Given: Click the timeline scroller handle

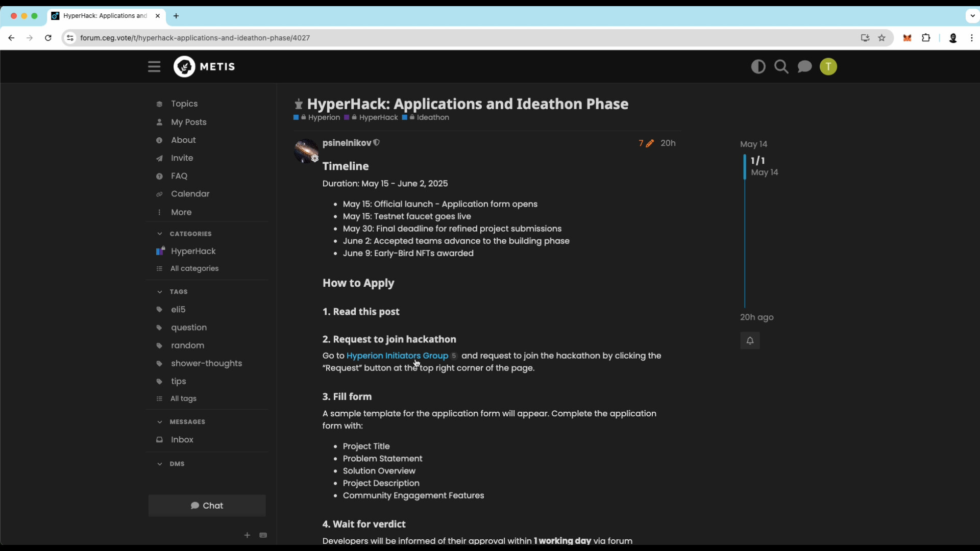Looking at the screenshot, I should coord(745,166).
